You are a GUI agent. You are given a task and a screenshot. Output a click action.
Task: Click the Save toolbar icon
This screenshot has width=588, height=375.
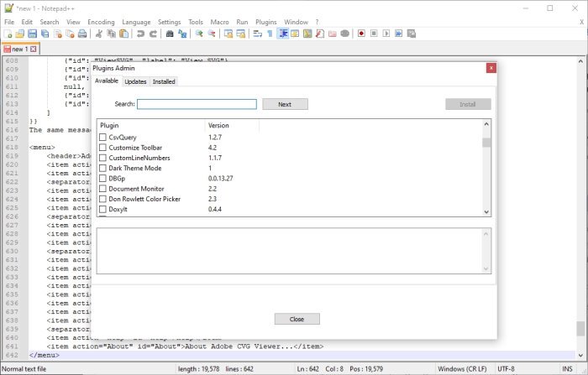point(33,34)
